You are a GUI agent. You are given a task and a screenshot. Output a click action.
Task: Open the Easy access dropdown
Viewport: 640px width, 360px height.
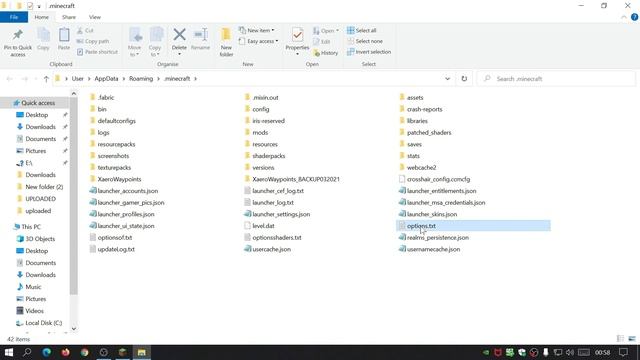coord(258,41)
